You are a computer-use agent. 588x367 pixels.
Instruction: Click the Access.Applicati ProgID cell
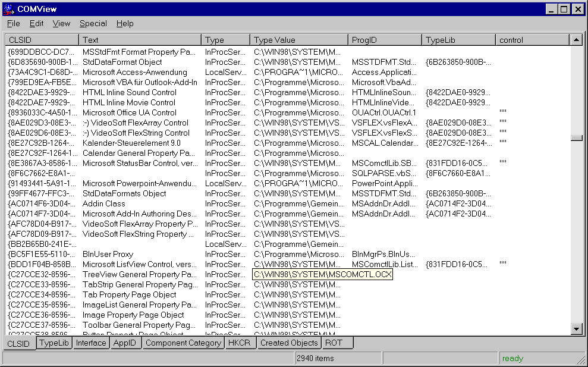(384, 73)
